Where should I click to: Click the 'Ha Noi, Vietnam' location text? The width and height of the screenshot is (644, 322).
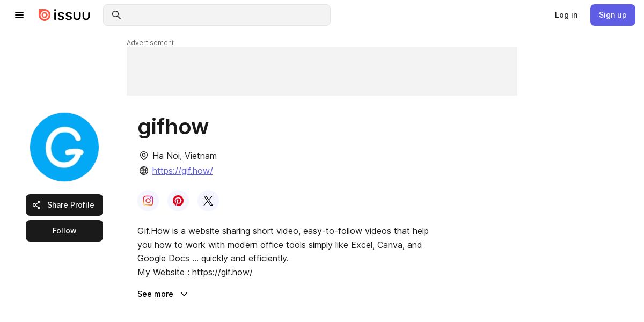(185, 156)
